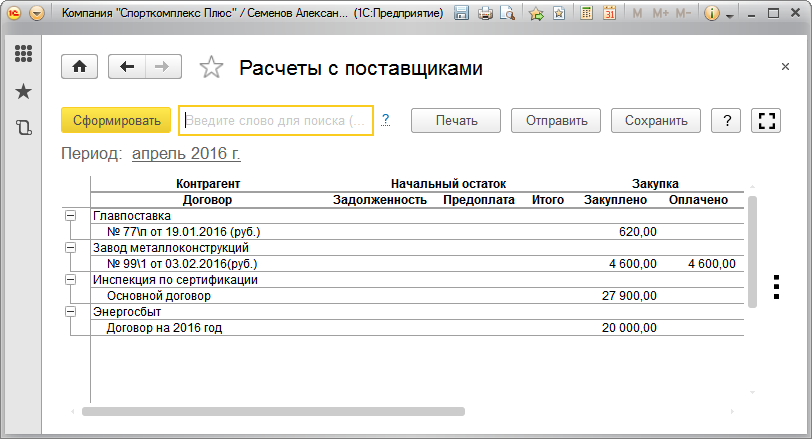Expand report to full screen icon

click(x=766, y=121)
